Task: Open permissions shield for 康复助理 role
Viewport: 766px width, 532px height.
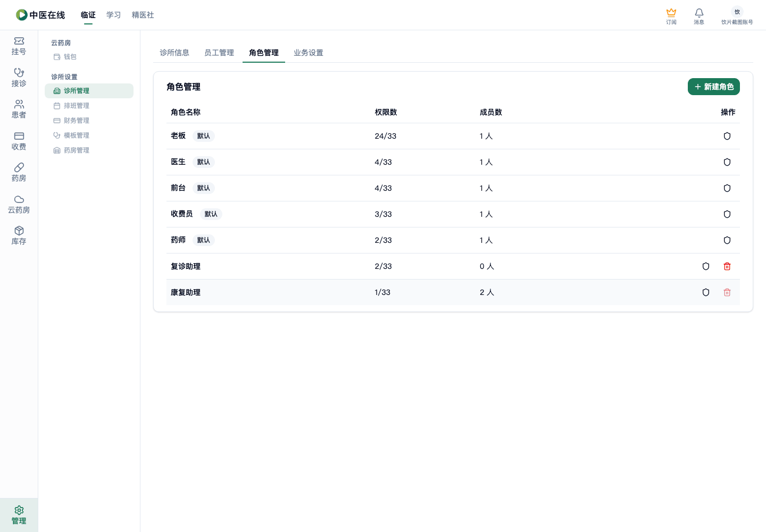Action: coord(706,292)
